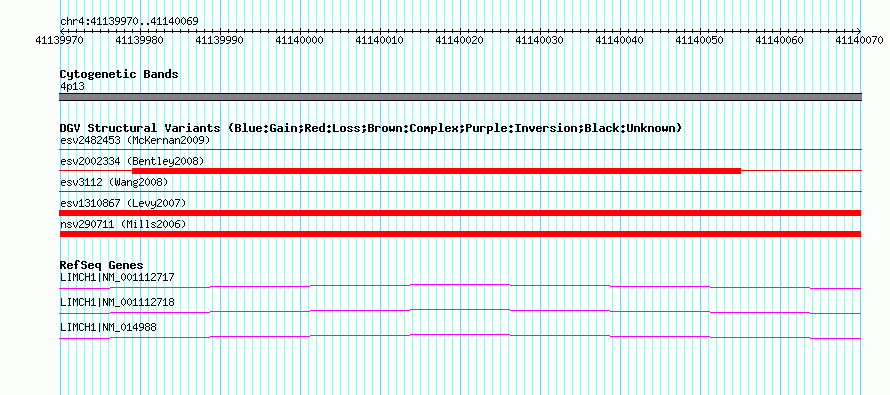The width and height of the screenshot is (890, 395).
Task: Select ruler tick label 41140070
Action: [859, 40]
